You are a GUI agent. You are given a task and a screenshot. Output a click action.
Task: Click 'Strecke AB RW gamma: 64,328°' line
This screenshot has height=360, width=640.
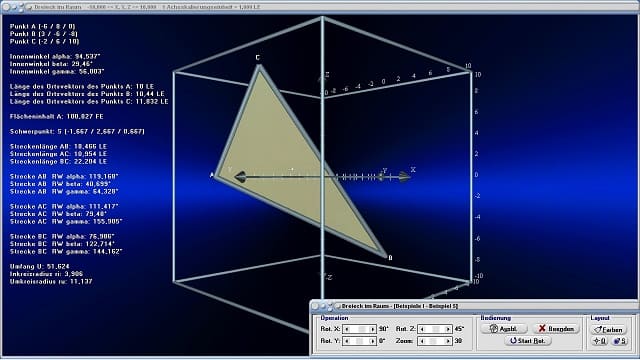click(64, 191)
